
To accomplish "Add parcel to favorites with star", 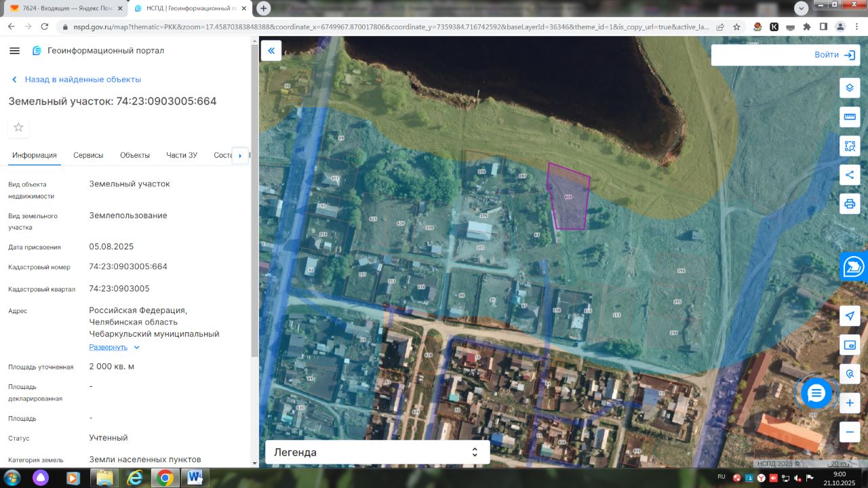I will [18, 127].
